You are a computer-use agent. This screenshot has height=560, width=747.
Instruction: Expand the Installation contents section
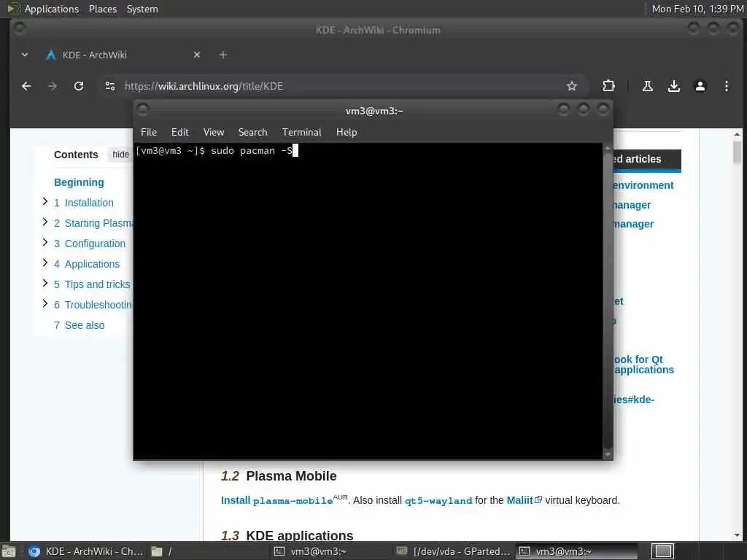(x=44, y=201)
